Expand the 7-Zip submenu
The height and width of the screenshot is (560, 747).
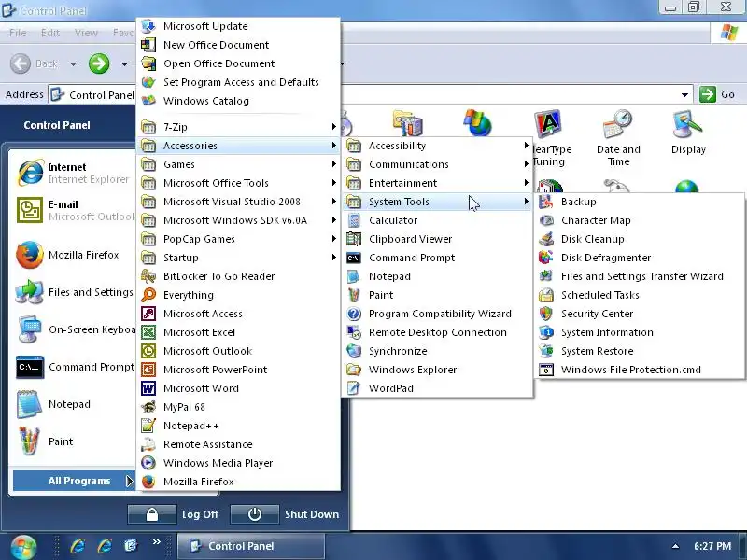238,127
